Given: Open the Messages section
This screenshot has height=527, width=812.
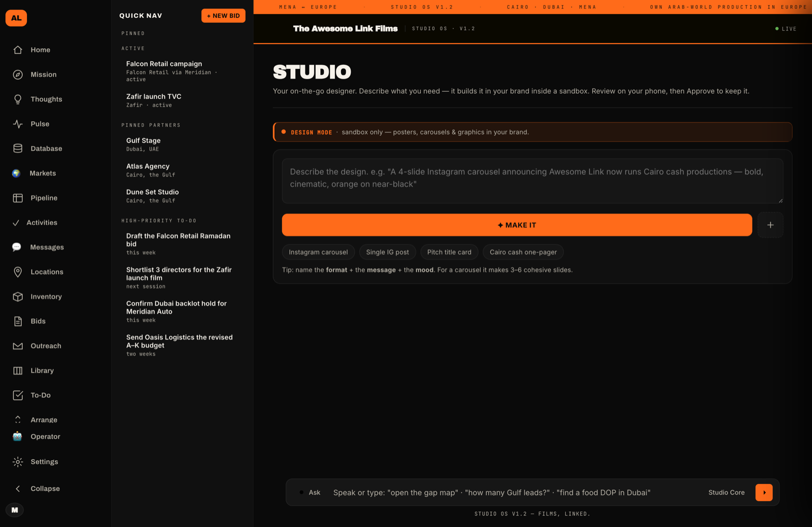Looking at the screenshot, I should pyautogui.click(x=47, y=248).
